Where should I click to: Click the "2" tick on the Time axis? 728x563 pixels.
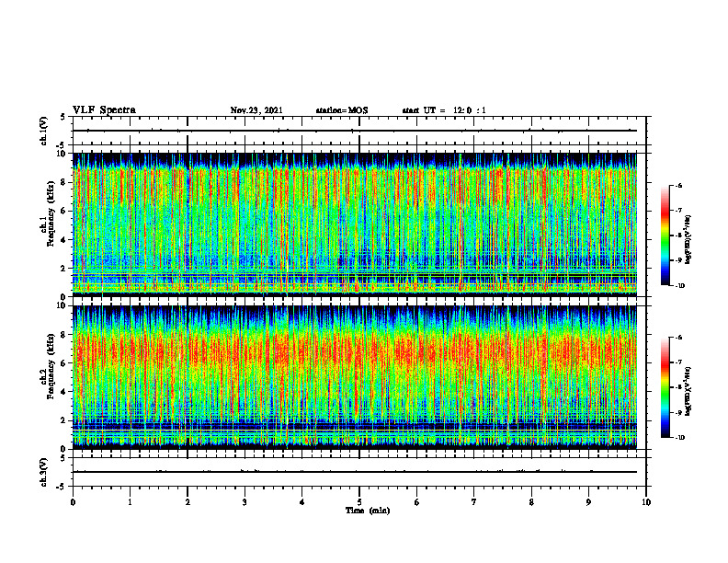188,502
